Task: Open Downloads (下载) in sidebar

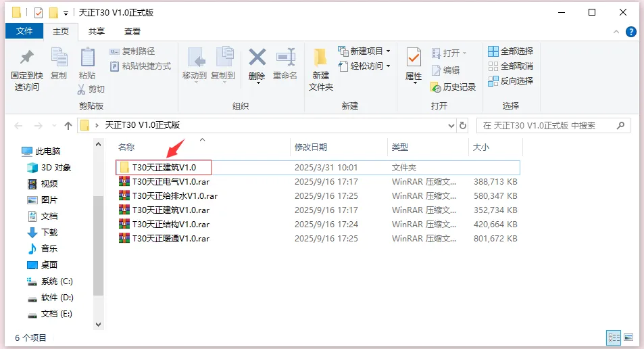Action: (43, 233)
